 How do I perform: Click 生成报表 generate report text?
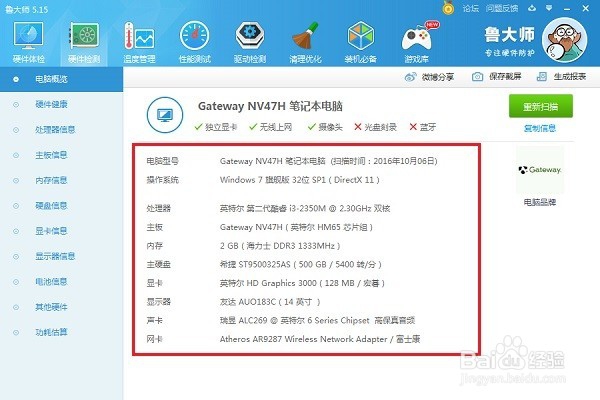point(570,77)
